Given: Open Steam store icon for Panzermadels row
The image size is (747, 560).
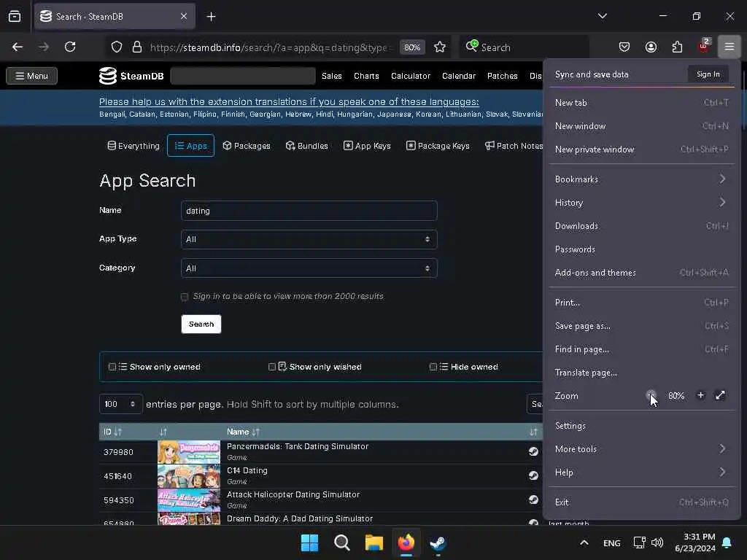Looking at the screenshot, I should click(533, 451).
